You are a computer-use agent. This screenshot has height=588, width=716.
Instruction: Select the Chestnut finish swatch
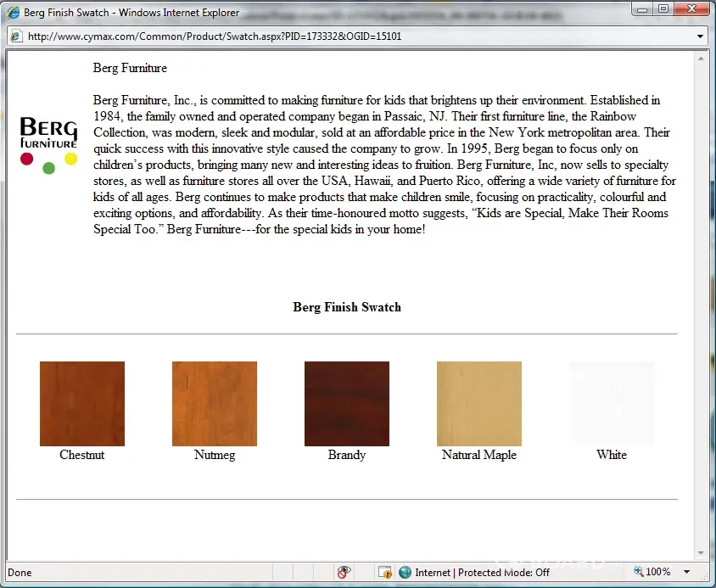click(x=82, y=404)
